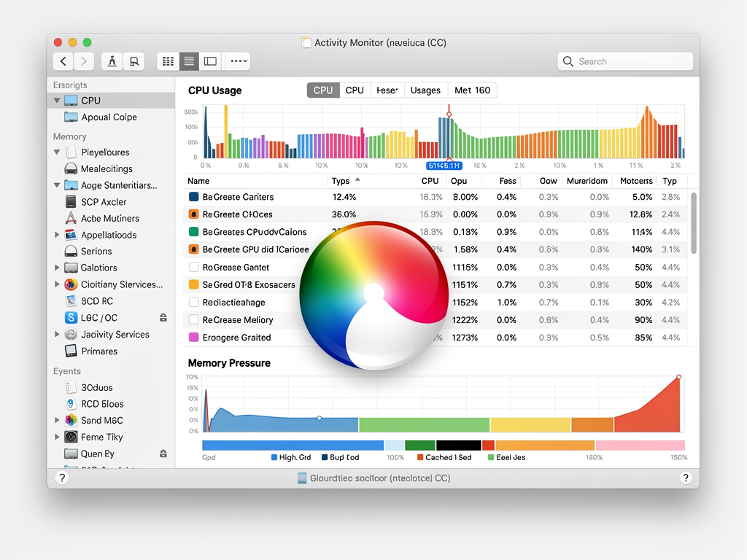Toggle the blue square beside BeGreete Cariters

194,197
